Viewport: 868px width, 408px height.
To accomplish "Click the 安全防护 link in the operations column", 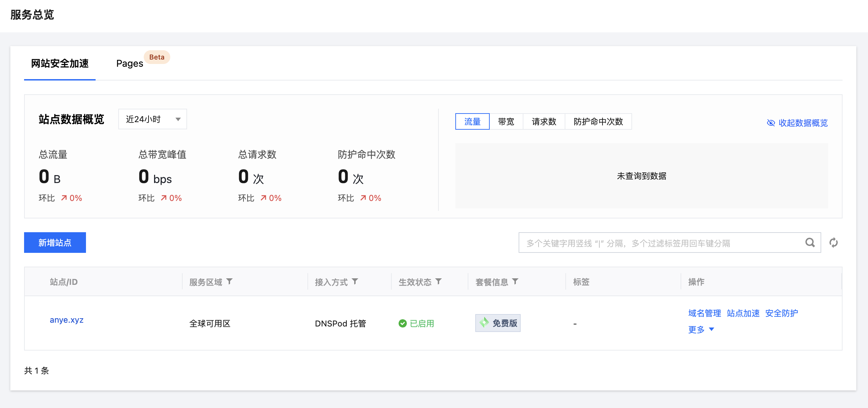I will [x=781, y=313].
